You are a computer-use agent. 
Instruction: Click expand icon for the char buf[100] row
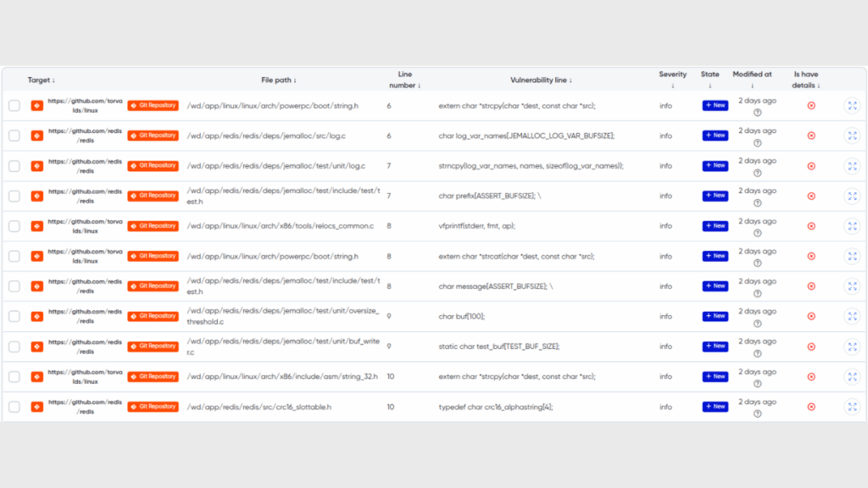852,316
